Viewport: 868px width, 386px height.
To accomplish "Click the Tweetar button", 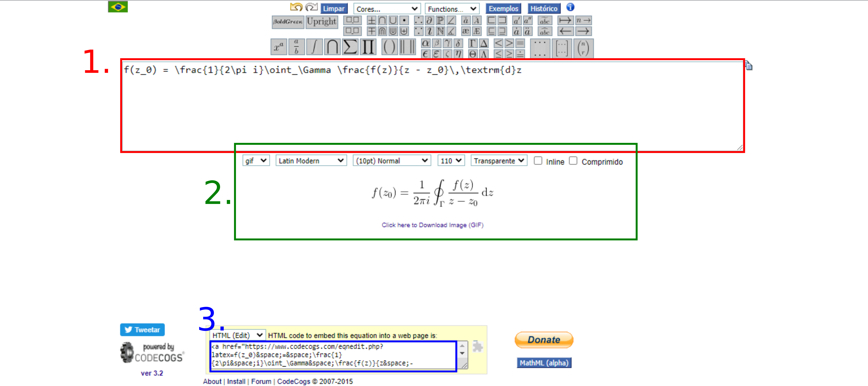I will pyautogui.click(x=142, y=330).
